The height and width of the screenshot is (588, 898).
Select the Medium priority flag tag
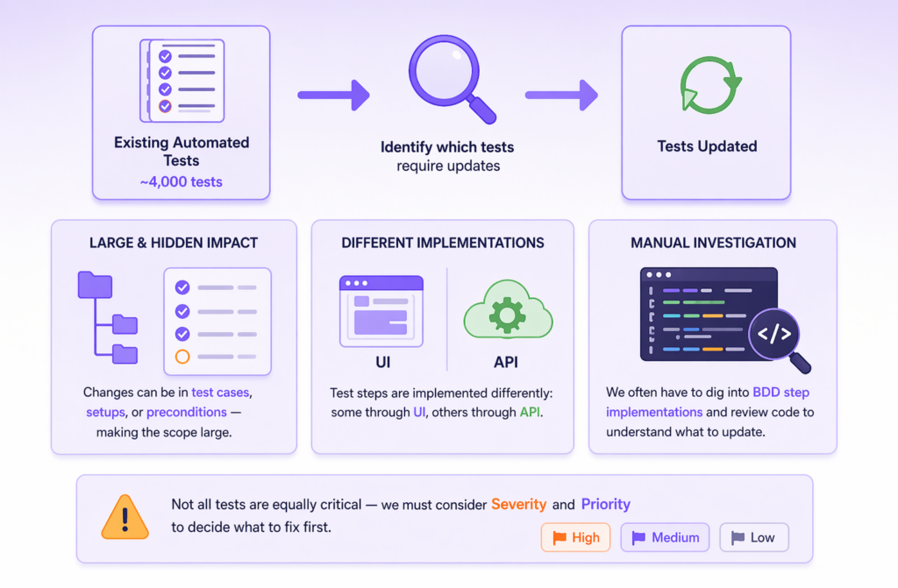point(665,537)
